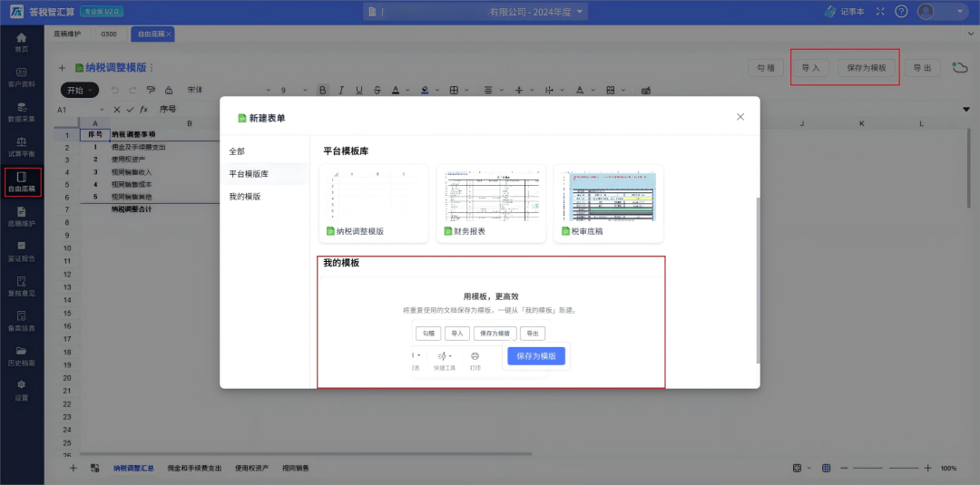Expand the font color dropdown arrow
This screenshot has height=485, width=980.
407,90
